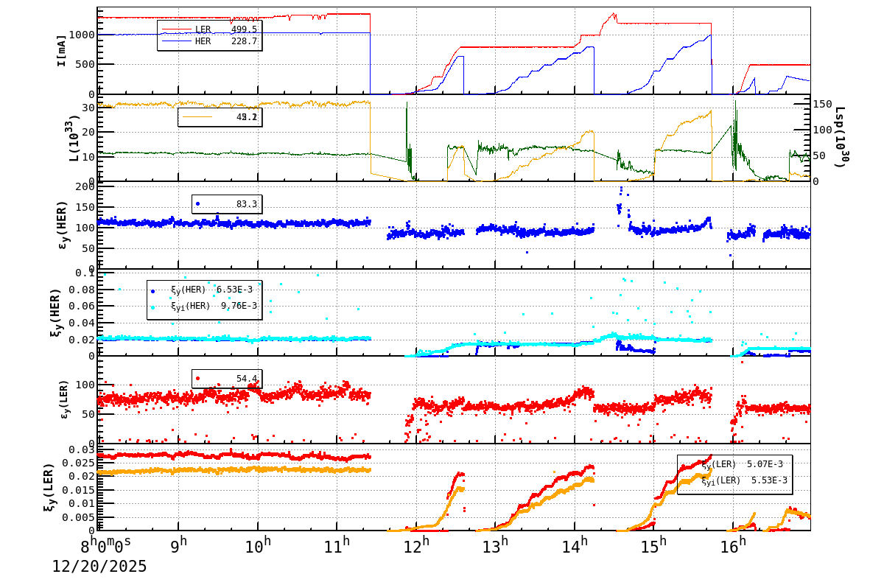This screenshot has width=884, height=588.
Task: Click the ξy(LER) 5.07E-3 legend entry
Action: pos(742,465)
